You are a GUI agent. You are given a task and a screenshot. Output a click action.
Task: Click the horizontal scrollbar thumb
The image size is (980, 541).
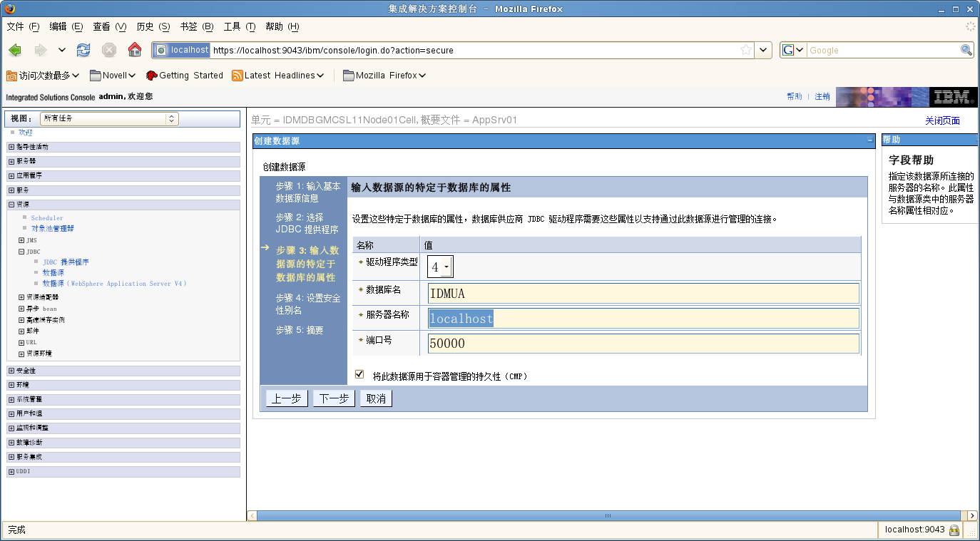[608, 515]
